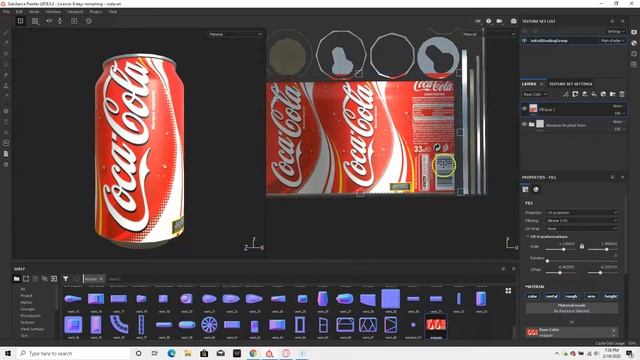Select the Eraser tool in left toolbar
The image size is (640, 360).
6,43
